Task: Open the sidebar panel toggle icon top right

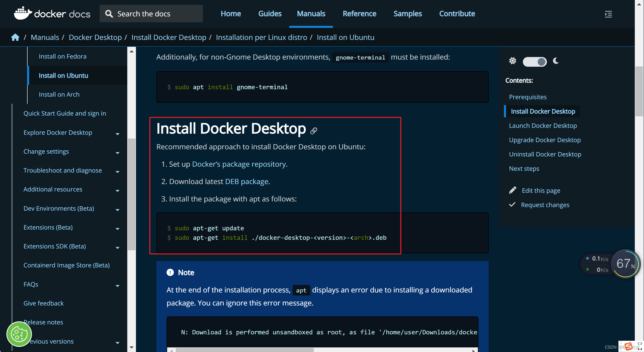Action: coord(608,14)
